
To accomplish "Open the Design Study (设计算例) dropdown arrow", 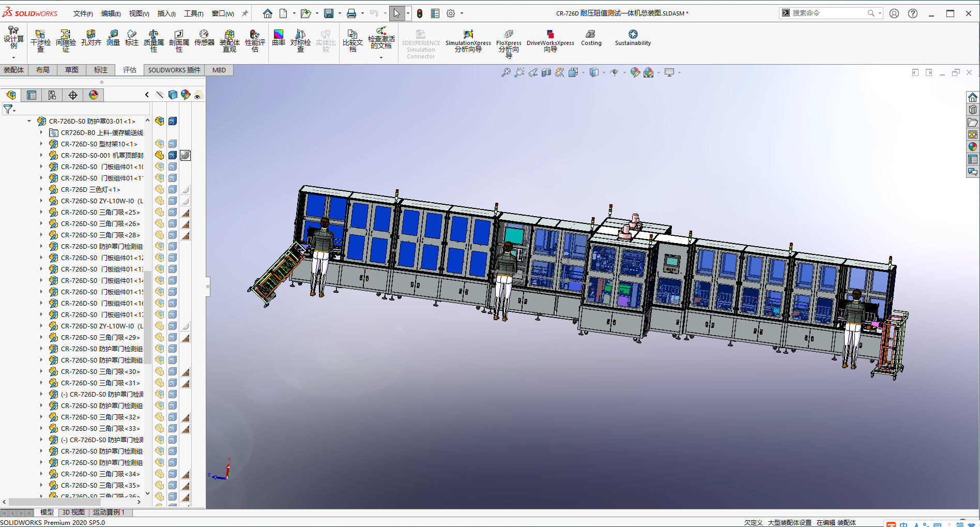I will [13, 57].
